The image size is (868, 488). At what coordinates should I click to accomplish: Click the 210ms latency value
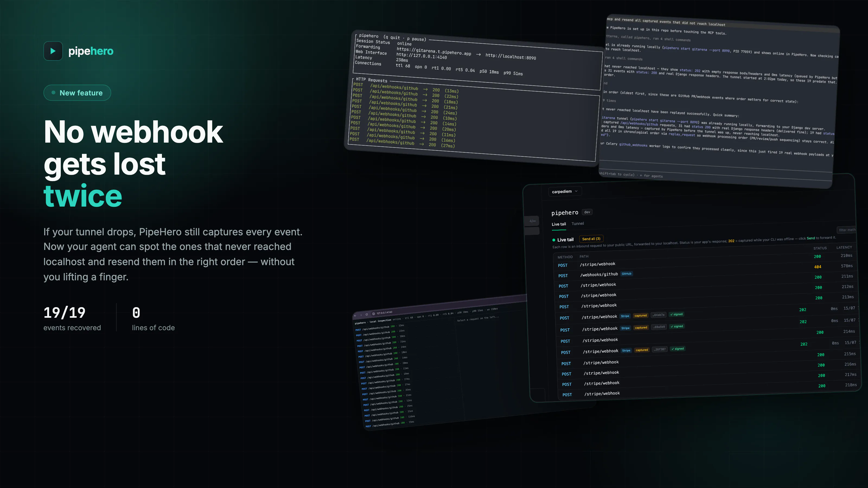846,255
